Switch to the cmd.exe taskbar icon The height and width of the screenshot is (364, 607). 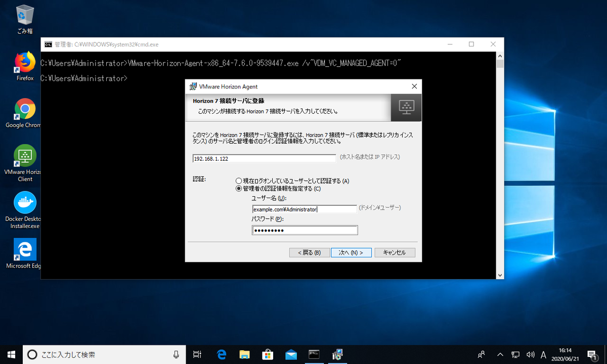point(314,355)
